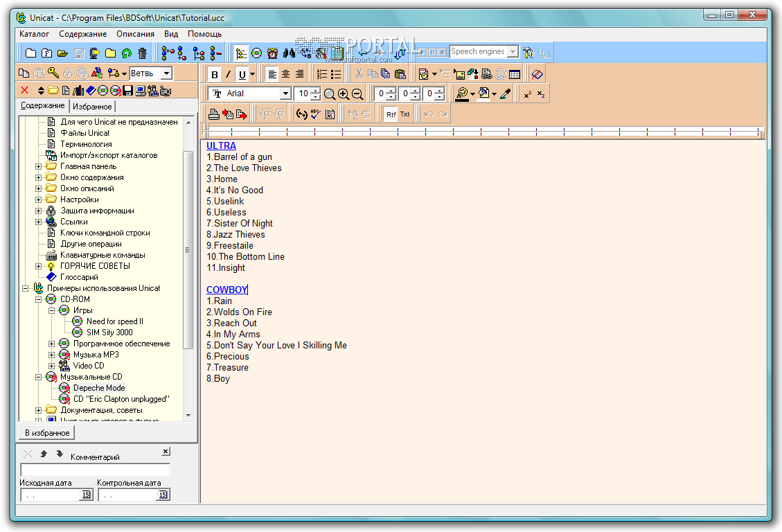The image size is (782, 532).
Task: Run the ABC spell check icon
Action: pyautogui.click(x=315, y=114)
